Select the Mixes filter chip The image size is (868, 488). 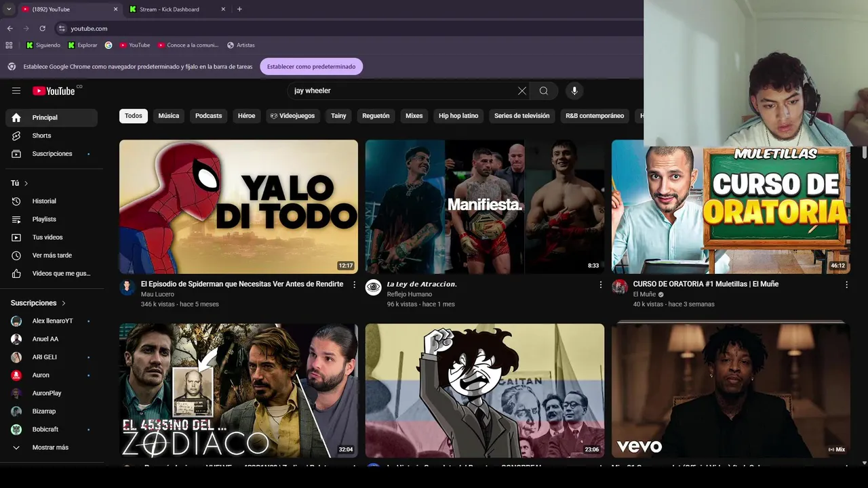(414, 116)
